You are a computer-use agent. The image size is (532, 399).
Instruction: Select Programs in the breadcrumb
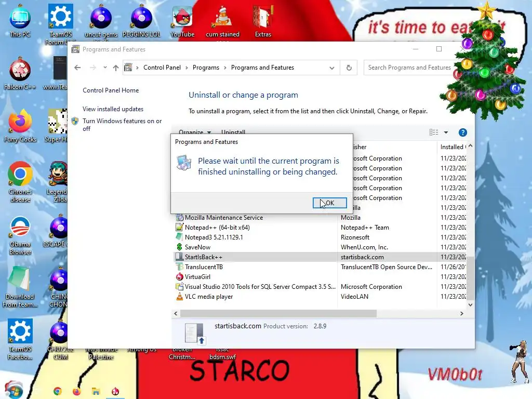click(206, 68)
